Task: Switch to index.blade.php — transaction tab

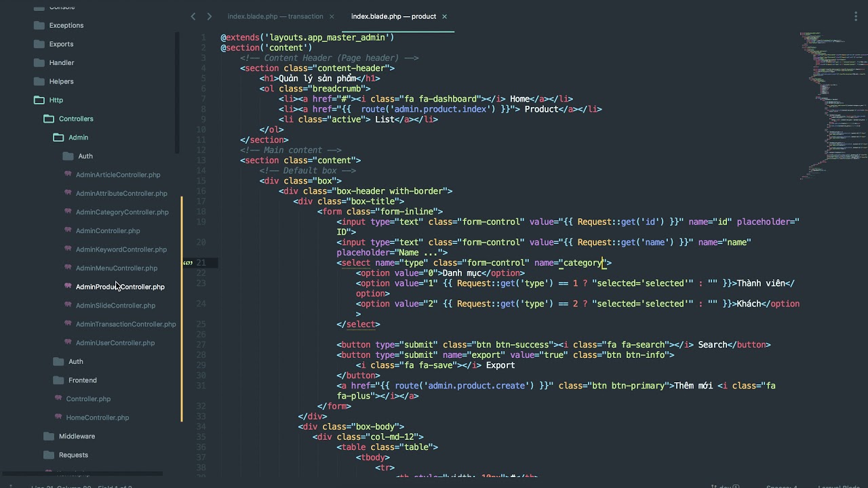Action: (275, 16)
